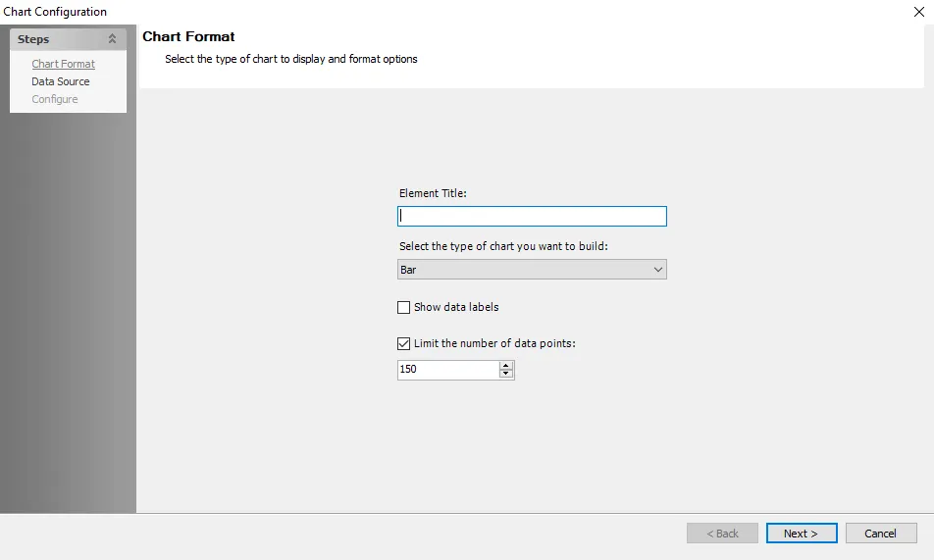Close the Chart Configuration dialog
The image size is (934, 560).
point(918,12)
